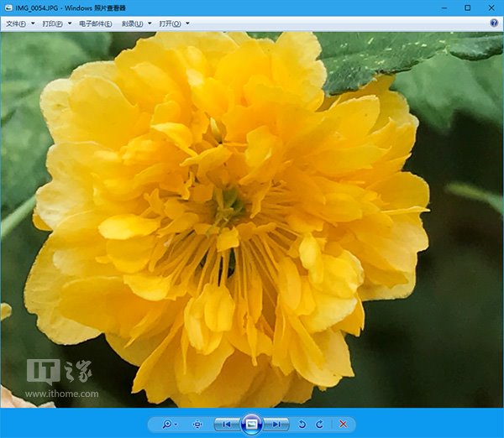Close the Windows photo viewer window
The height and width of the screenshot is (438, 504).
(491, 8)
